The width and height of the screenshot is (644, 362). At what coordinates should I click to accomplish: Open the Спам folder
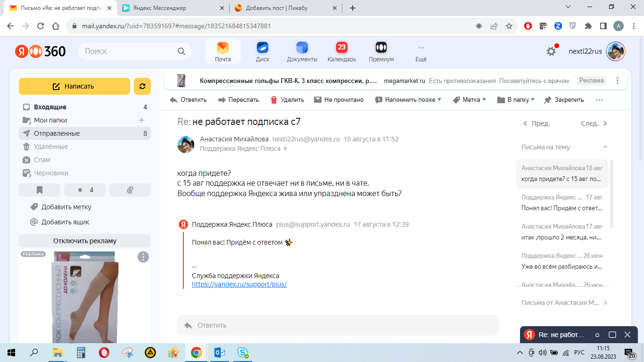[x=85, y=160]
